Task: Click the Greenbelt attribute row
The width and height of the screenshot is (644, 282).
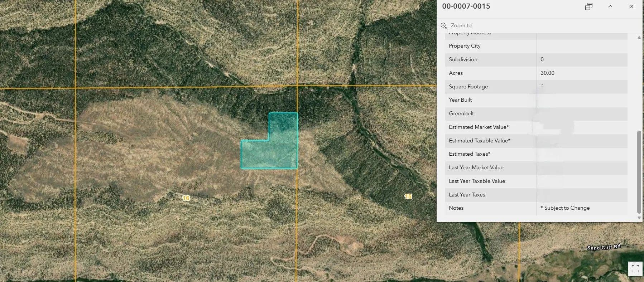Action: (461, 113)
